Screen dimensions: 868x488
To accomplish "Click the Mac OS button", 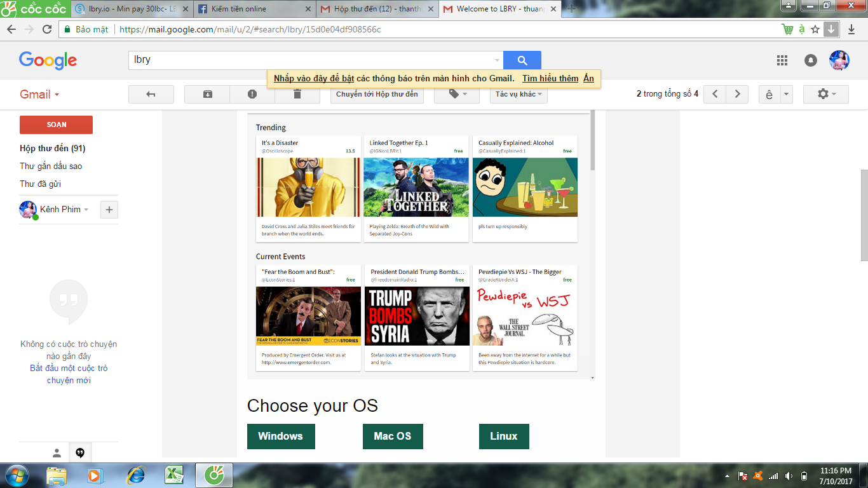I will (393, 436).
